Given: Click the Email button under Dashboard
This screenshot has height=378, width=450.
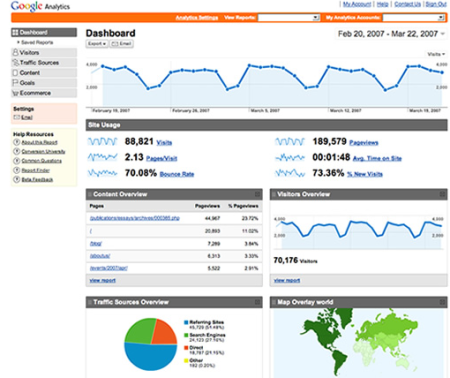Looking at the screenshot, I should coord(122,44).
